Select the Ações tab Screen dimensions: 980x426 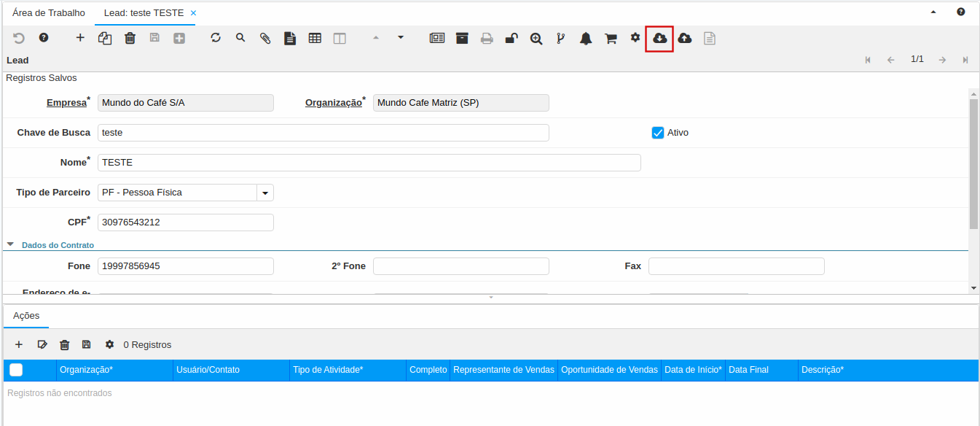coord(26,316)
